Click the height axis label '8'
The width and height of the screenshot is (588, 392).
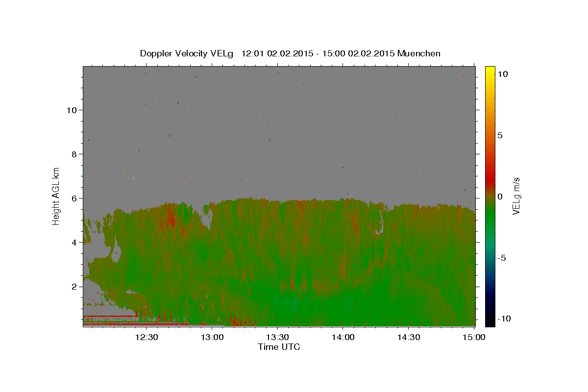click(x=74, y=154)
